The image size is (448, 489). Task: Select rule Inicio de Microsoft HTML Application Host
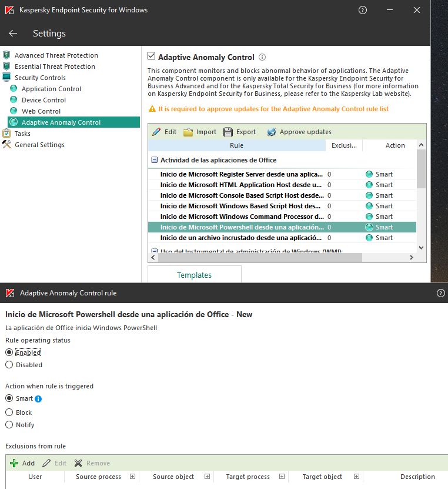282,185
